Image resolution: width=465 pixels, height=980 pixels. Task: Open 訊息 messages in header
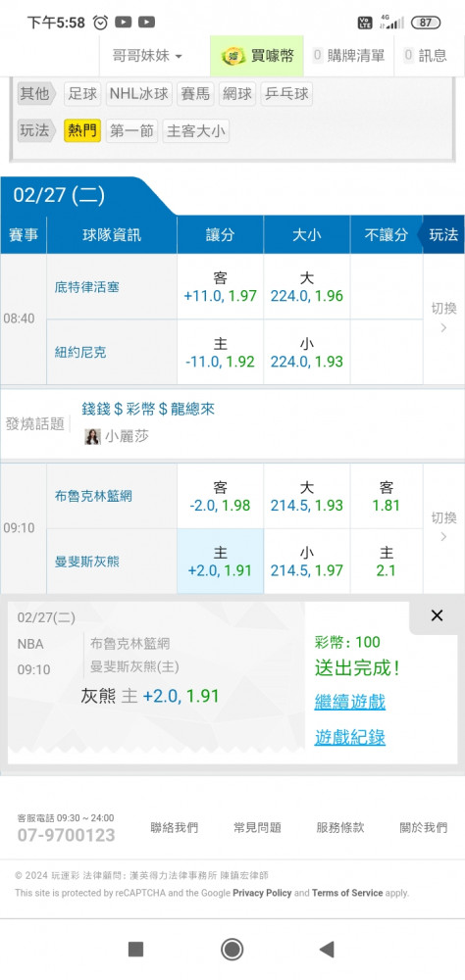426,56
